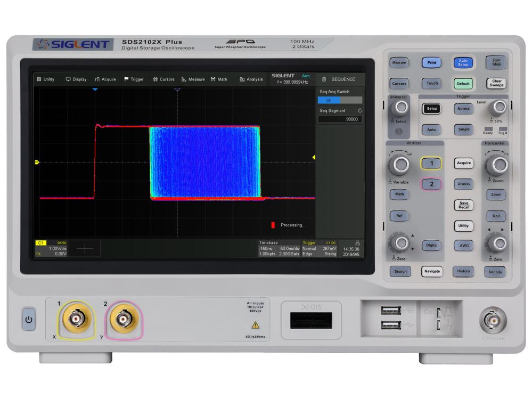Tap the crosshair add-channel box
Image resolution: width=532 pixels, height=399 pixels.
coord(84,248)
